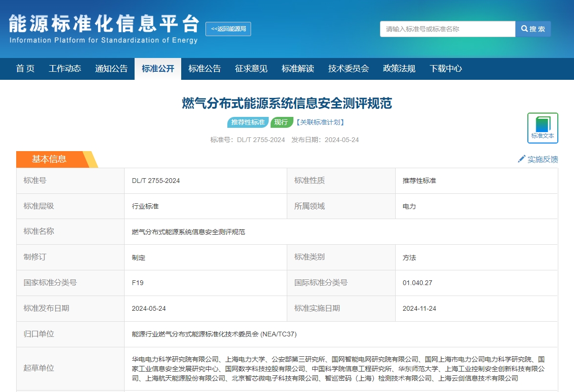Viewport: 574px width, 392px height.
Task: Click the 关联标准计划 link
Action: (x=320, y=123)
